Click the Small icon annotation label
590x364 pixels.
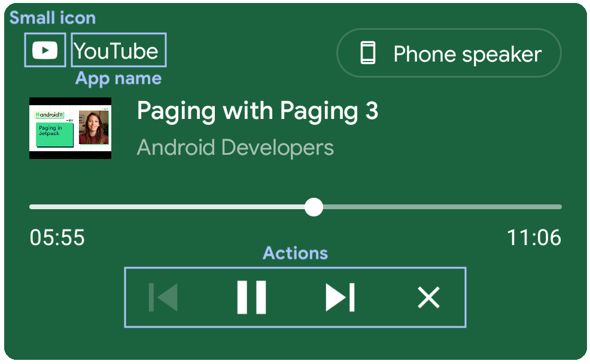click(52, 18)
